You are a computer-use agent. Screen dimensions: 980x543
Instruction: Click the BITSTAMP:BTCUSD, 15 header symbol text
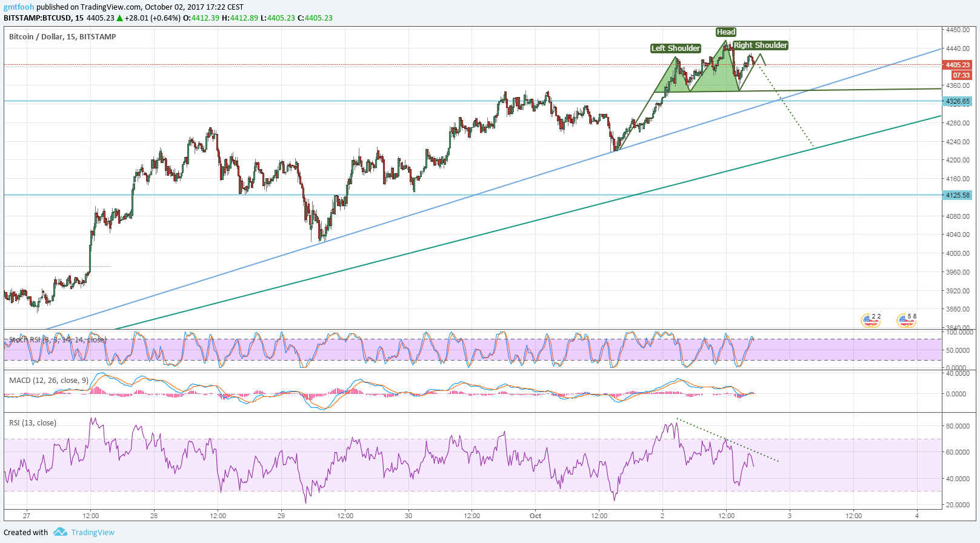44,18
